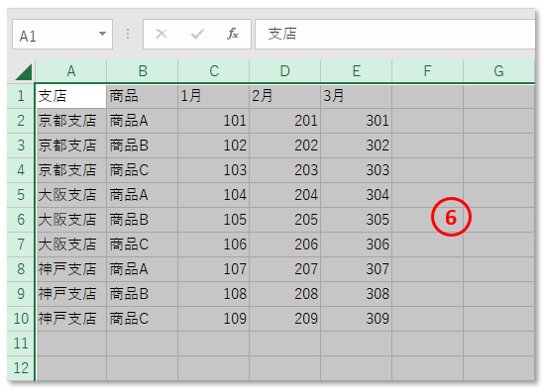Select column D header
The width and height of the screenshot is (544, 392).
(x=285, y=71)
